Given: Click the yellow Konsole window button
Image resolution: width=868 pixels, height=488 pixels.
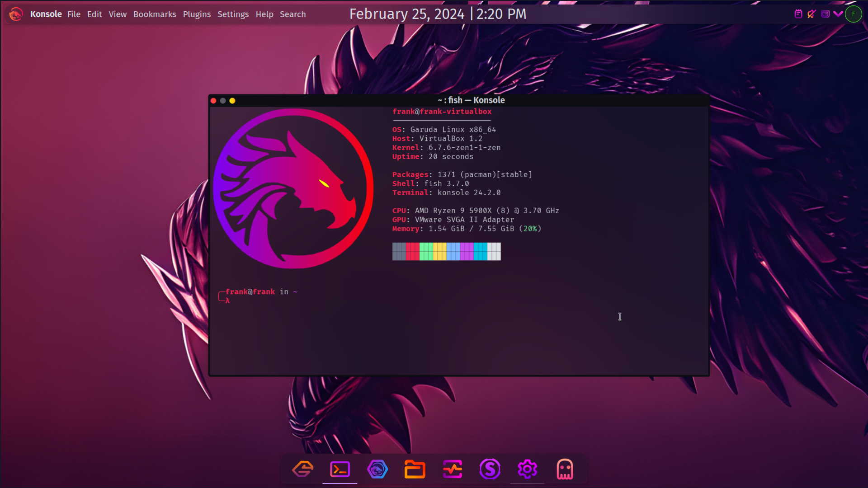Looking at the screenshot, I should click(232, 101).
